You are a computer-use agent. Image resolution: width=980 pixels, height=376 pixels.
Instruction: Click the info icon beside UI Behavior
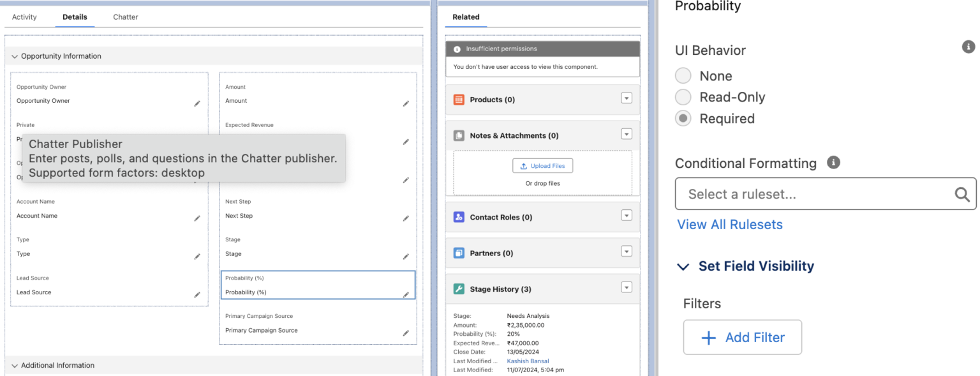click(x=968, y=47)
